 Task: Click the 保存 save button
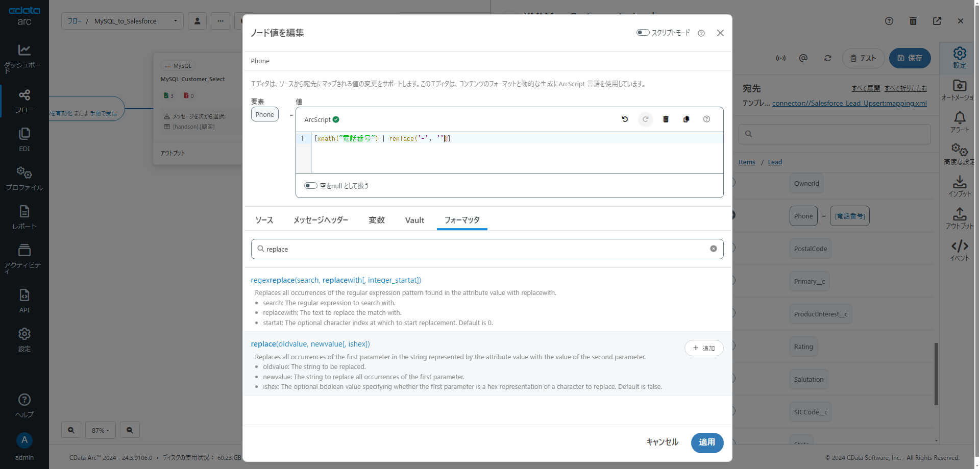coord(910,58)
